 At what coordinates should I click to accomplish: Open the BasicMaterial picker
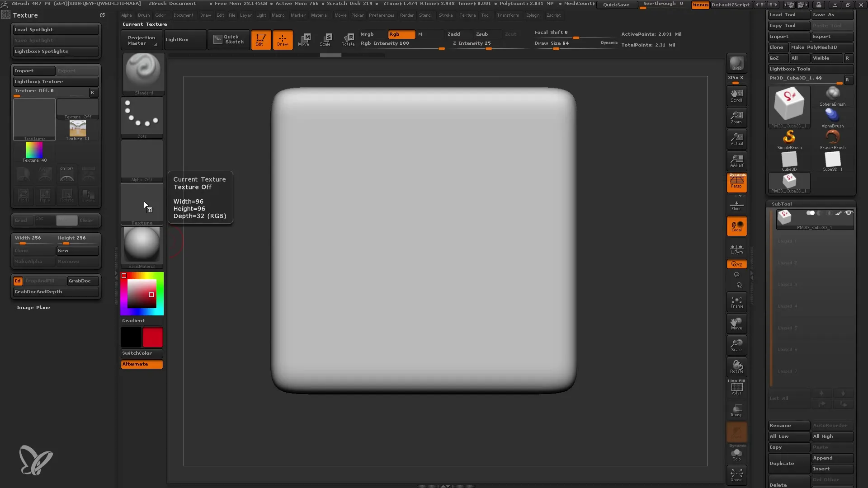coord(142,248)
